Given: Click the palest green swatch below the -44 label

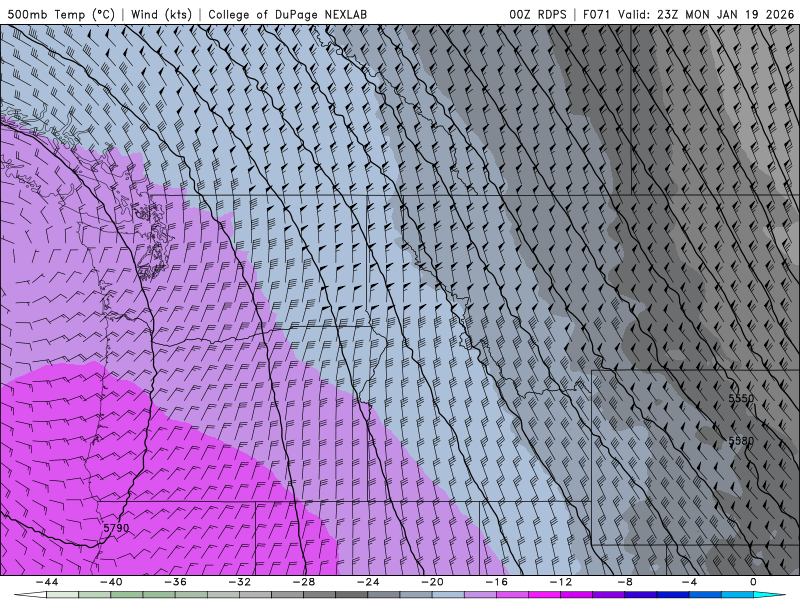Looking at the screenshot, I should click(x=62, y=595).
